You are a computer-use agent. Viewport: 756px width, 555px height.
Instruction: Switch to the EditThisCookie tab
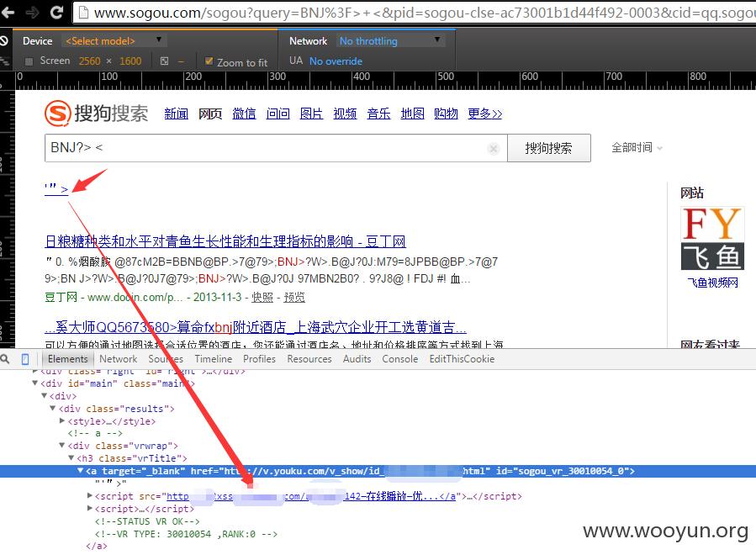(462, 359)
